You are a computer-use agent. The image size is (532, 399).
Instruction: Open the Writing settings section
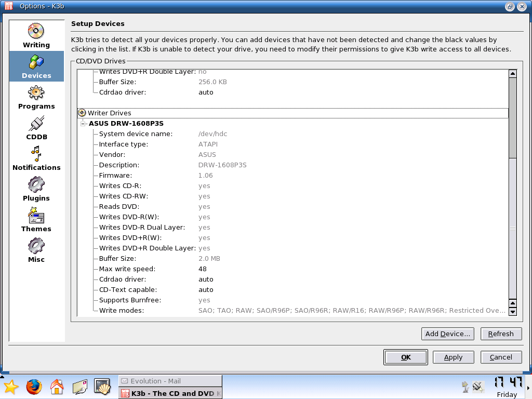[36, 36]
